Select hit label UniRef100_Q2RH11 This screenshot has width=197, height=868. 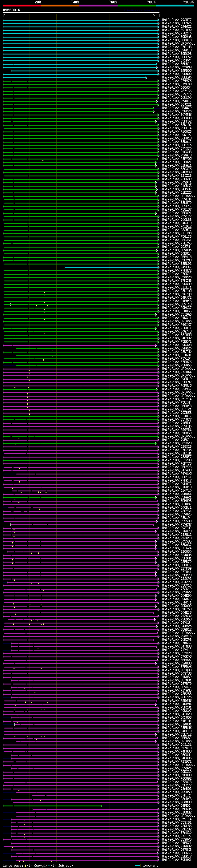tap(177, 328)
